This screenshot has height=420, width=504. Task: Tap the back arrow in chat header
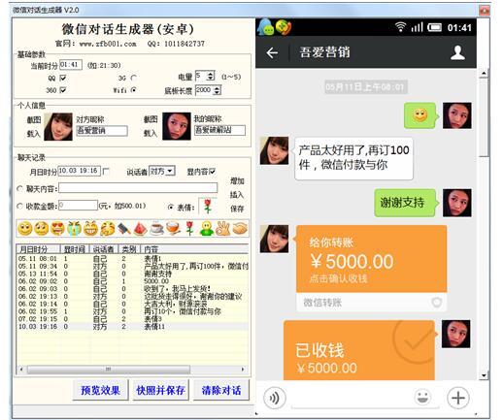click(x=272, y=52)
